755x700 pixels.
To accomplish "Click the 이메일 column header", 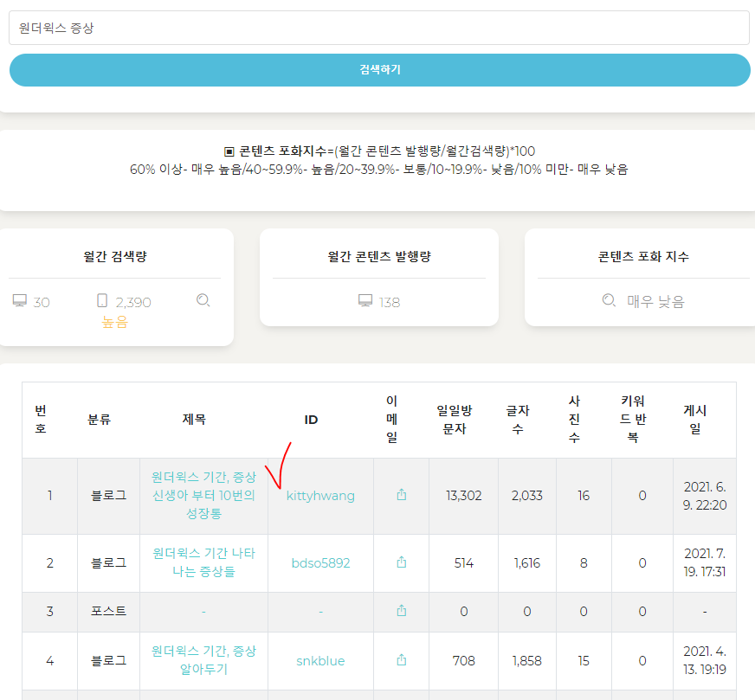I will [x=392, y=419].
